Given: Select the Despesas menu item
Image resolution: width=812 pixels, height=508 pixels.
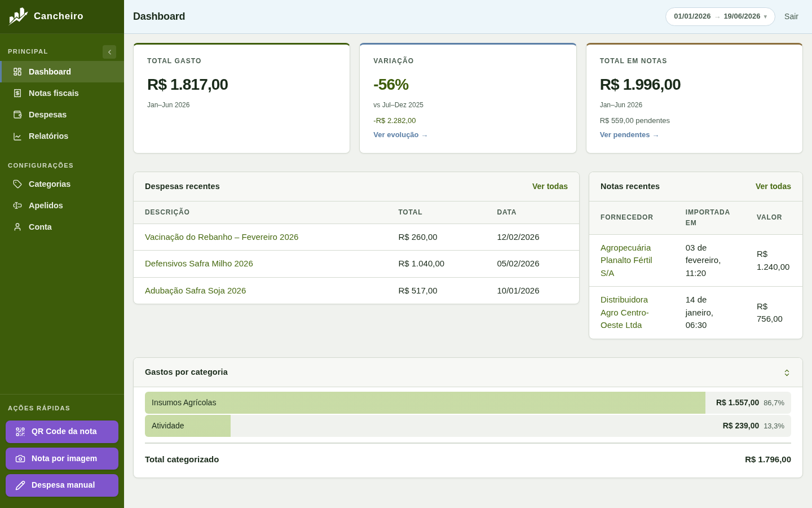Looking at the screenshot, I should point(62,115).
